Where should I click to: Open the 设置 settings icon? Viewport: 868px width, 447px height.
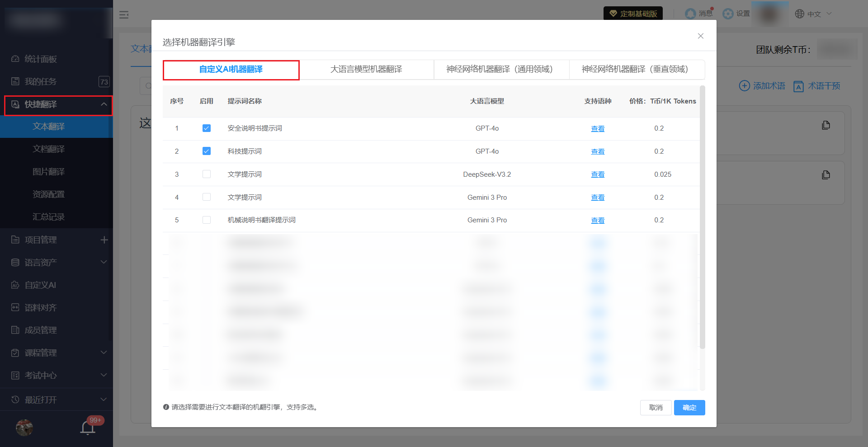pyautogui.click(x=728, y=14)
